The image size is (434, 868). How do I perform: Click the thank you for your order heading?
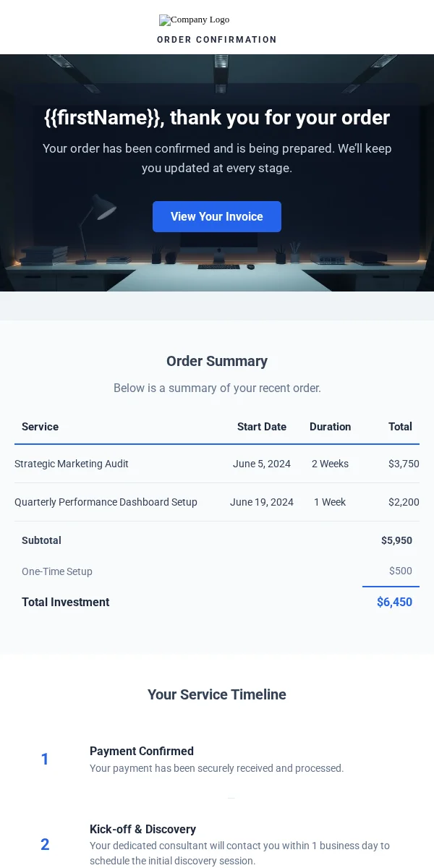pyautogui.click(x=217, y=117)
